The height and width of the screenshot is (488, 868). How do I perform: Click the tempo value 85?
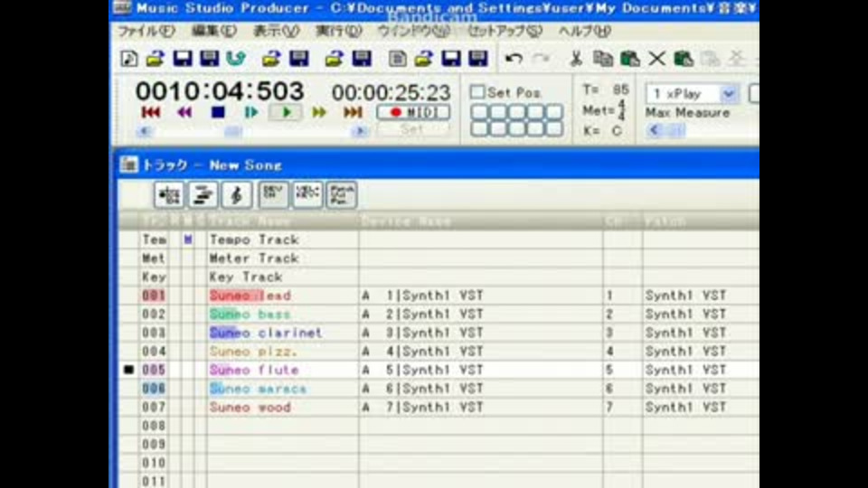click(x=621, y=89)
